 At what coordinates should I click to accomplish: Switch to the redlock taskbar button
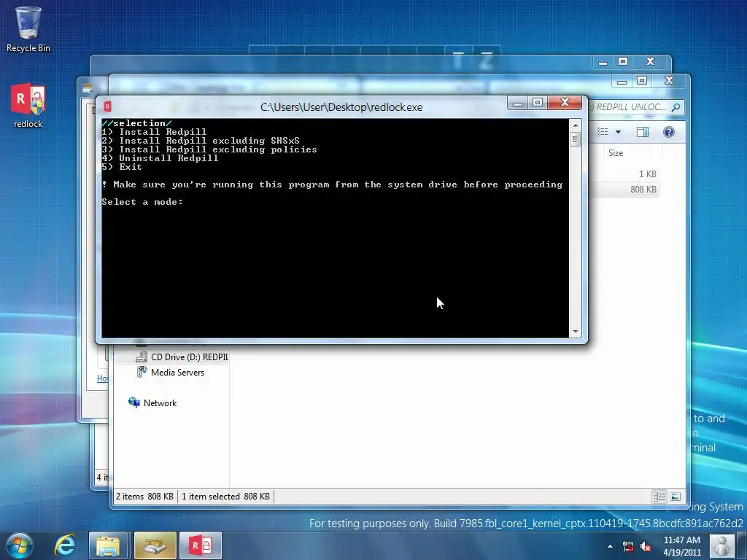200,545
